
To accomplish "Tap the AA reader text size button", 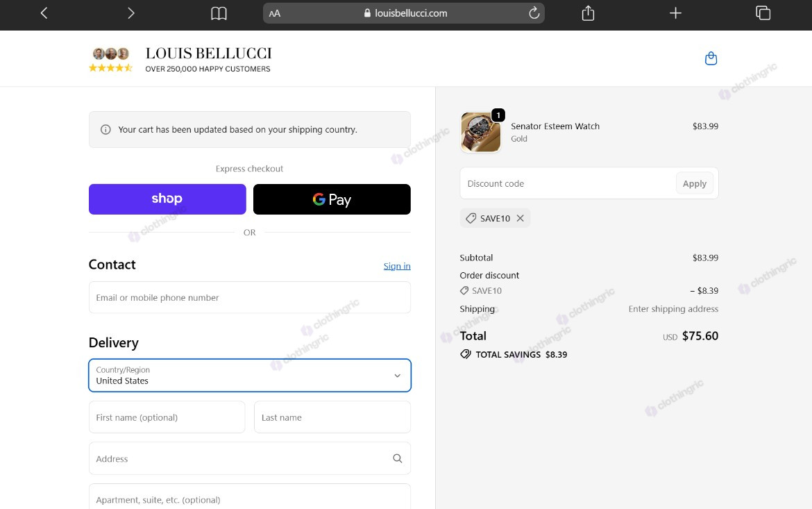I will 274,13.
